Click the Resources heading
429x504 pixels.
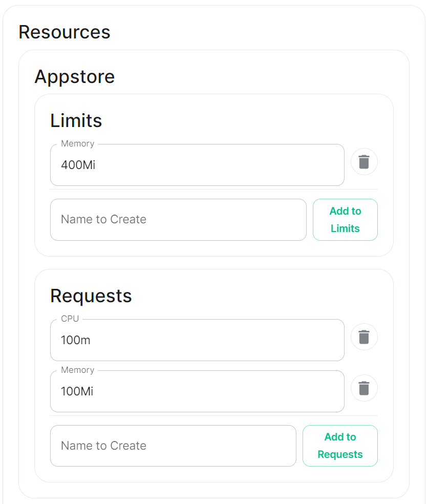tap(65, 32)
